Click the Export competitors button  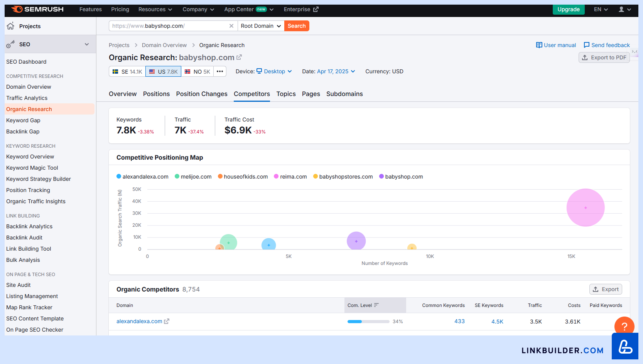[x=606, y=289]
